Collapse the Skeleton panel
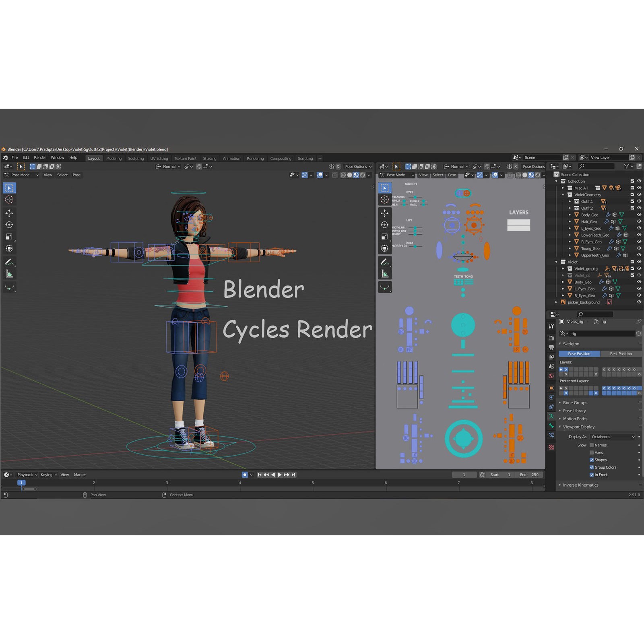 pos(571,344)
